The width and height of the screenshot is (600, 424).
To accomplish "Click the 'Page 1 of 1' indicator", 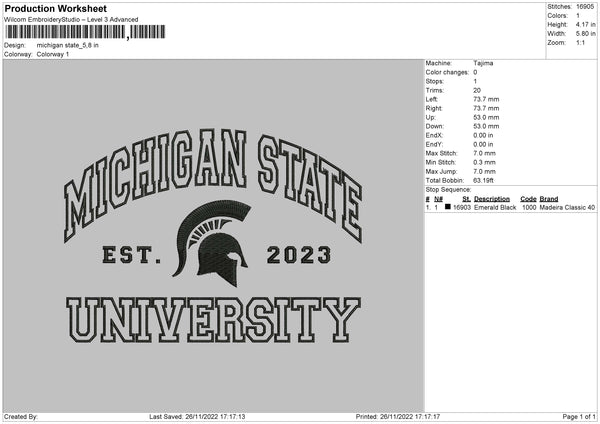I will (x=579, y=417).
